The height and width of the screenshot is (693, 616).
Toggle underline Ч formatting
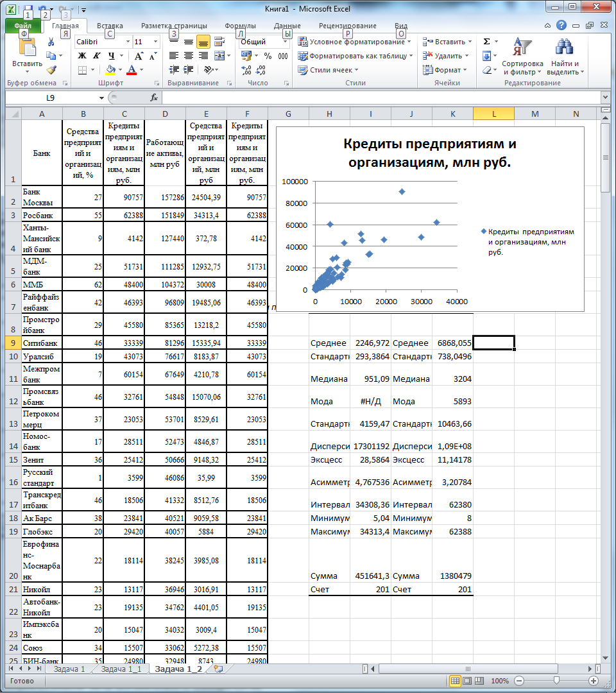(111, 56)
